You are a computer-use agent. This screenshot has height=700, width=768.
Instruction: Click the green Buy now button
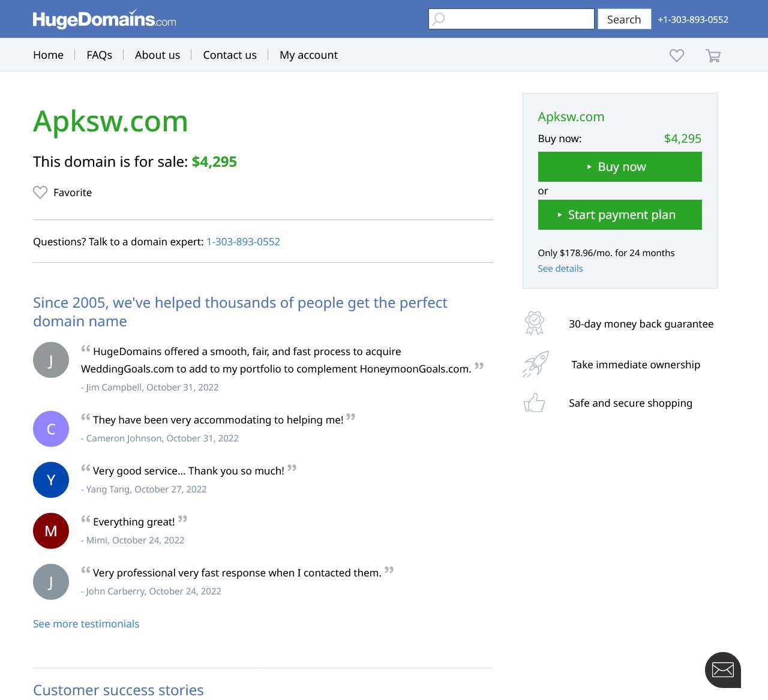pos(620,167)
